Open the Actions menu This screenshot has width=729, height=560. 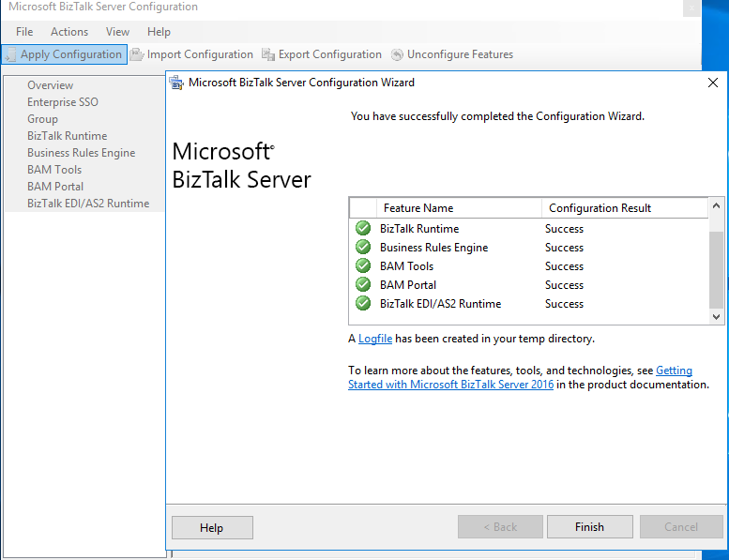pyautogui.click(x=69, y=32)
